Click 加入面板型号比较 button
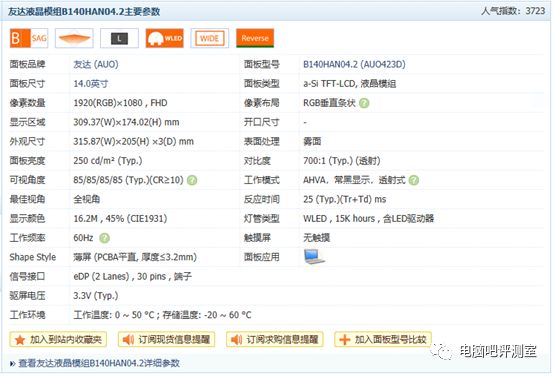Screen dimensions: 554x376 [x=383, y=340]
